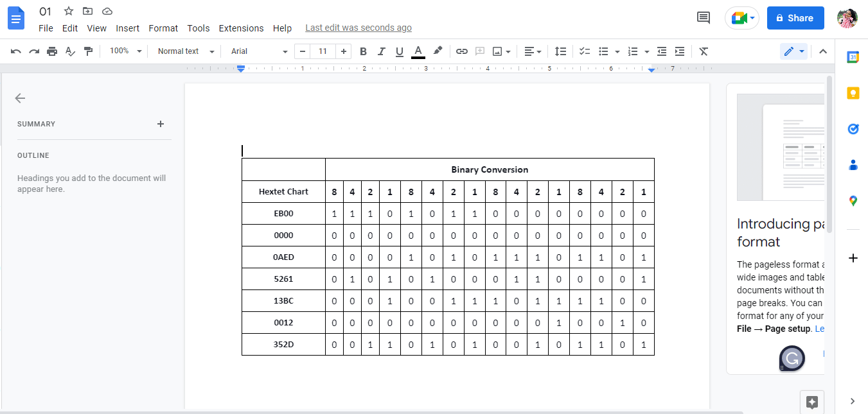Viewport: 868px width, 414px height.
Task: Open the Extensions menu
Action: point(241,28)
